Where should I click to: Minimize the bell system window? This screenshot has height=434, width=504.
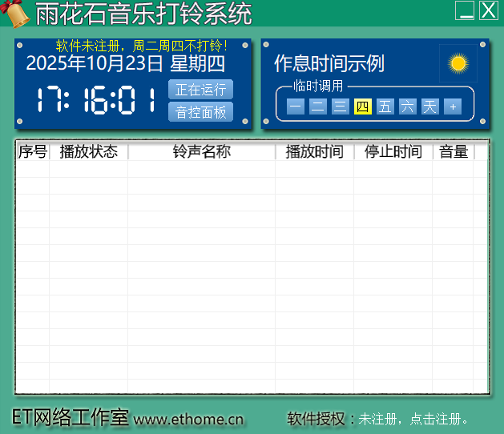pos(465,10)
